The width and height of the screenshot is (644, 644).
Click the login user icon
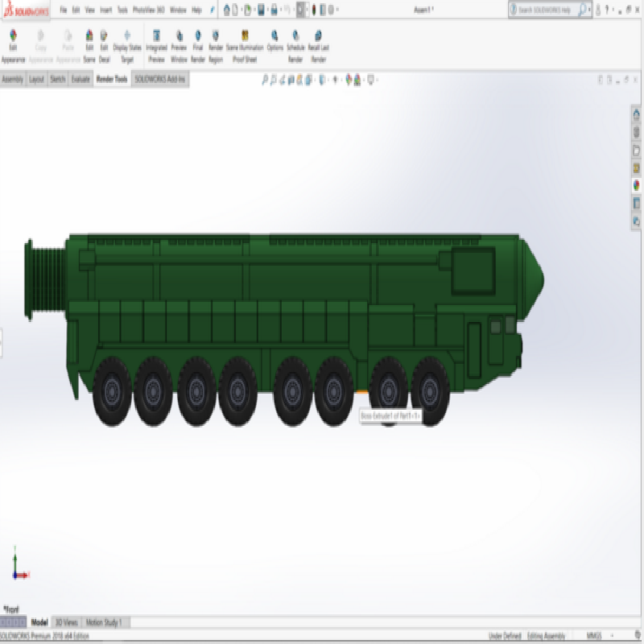598,10
